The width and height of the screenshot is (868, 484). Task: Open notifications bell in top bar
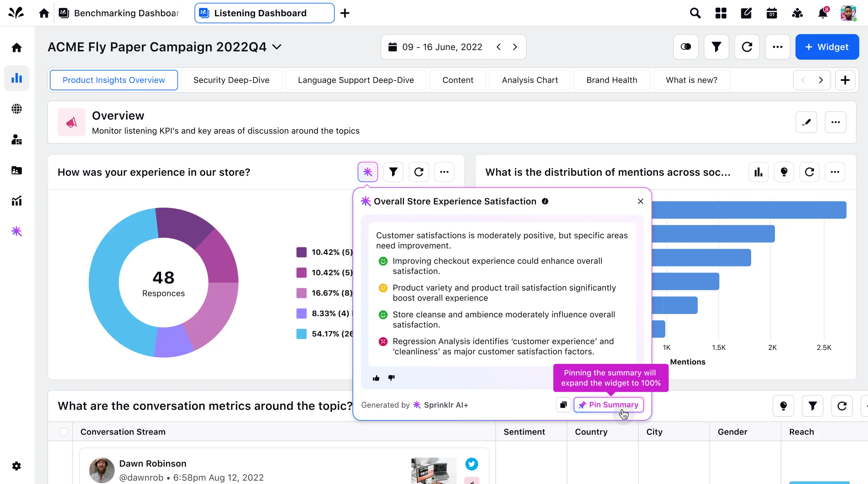pyautogui.click(x=823, y=14)
